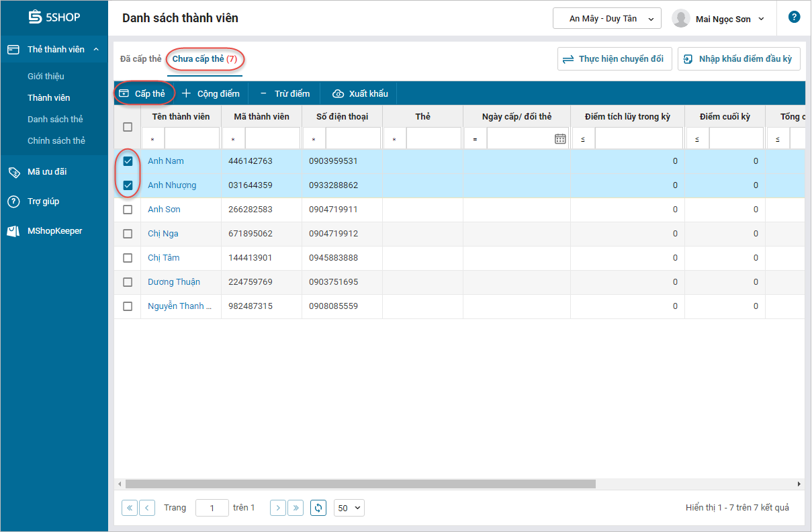Uncheck the Anh Nam row checkbox
812x532 pixels.
coord(128,161)
